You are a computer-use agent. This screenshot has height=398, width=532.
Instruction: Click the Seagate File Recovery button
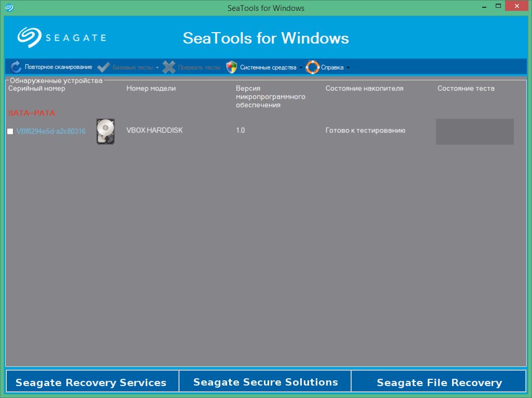click(439, 382)
